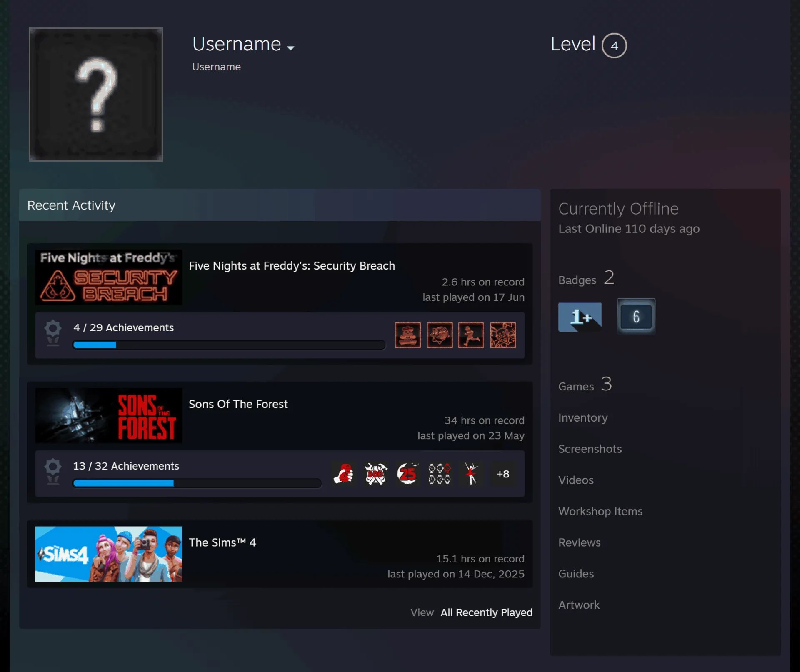Viewport: 800px width, 672px height.
Task: View All Recently Played games
Action: click(x=486, y=612)
